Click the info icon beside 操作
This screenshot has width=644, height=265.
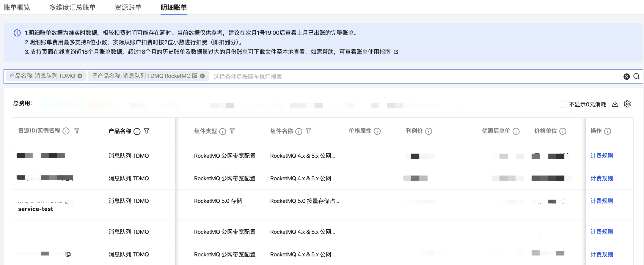pyautogui.click(x=608, y=131)
